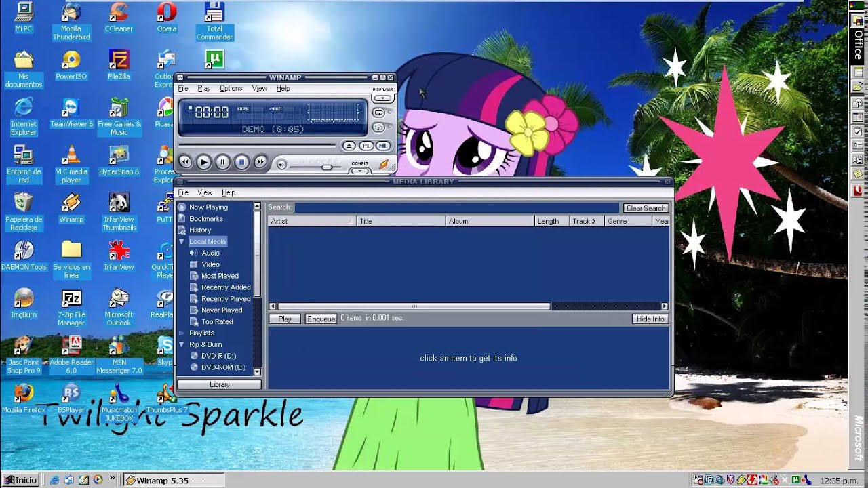Click the Winamp volume slider knob
This screenshot has width=868, height=488.
[327, 167]
